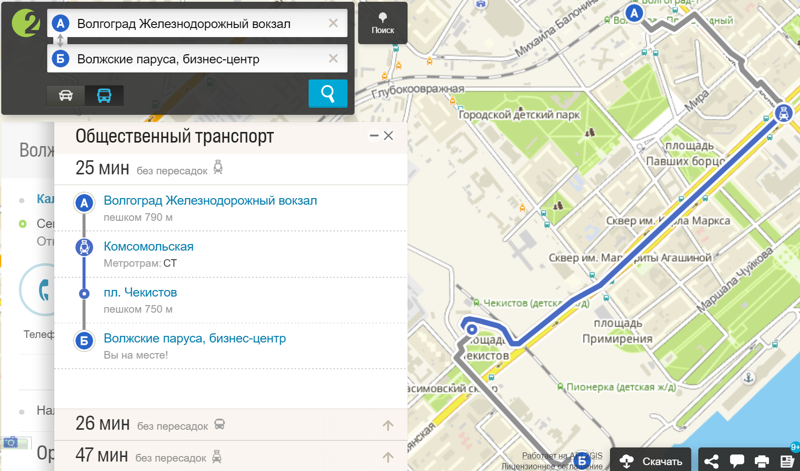Click the metrotram icon beside Комсомольская
The width and height of the screenshot is (800, 471).
coord(84,247)
